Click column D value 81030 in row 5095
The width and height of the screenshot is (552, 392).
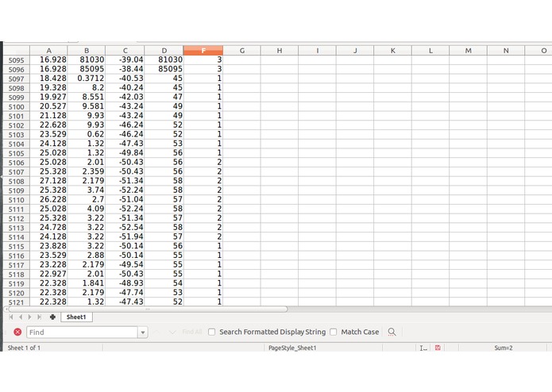click(164, 60)
